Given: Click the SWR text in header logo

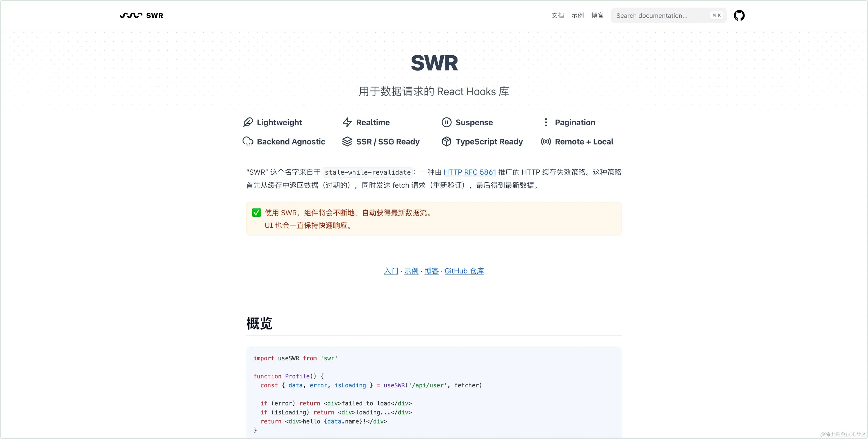Looking at the screenshot, I should (155, 15).
